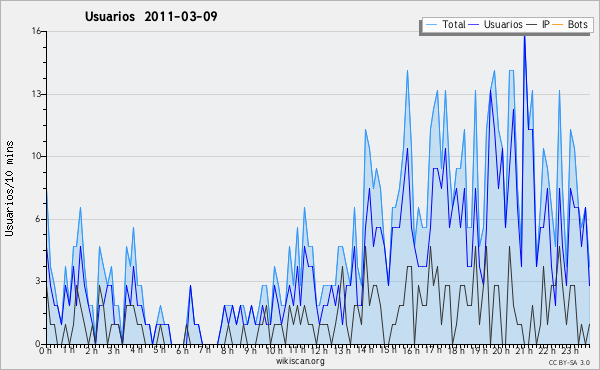The image size is (600, 370).
Task: Click the y-axis value 13
Action: pyautogui.click(x=36, y=94)
